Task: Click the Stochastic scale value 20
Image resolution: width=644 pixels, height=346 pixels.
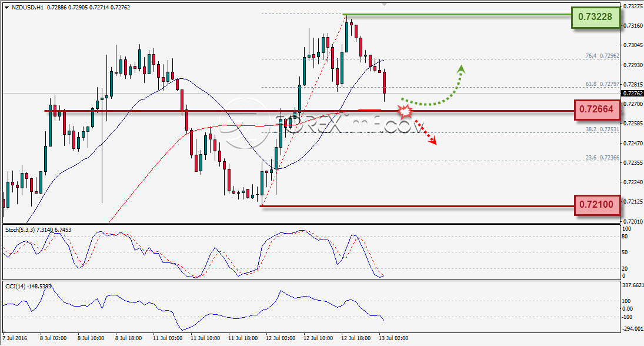Action: (625, 268)
